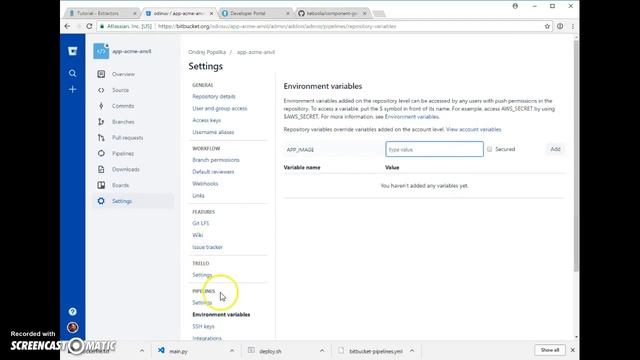Click the Pull requests icon
640x360 pixels.
[101, 138]
